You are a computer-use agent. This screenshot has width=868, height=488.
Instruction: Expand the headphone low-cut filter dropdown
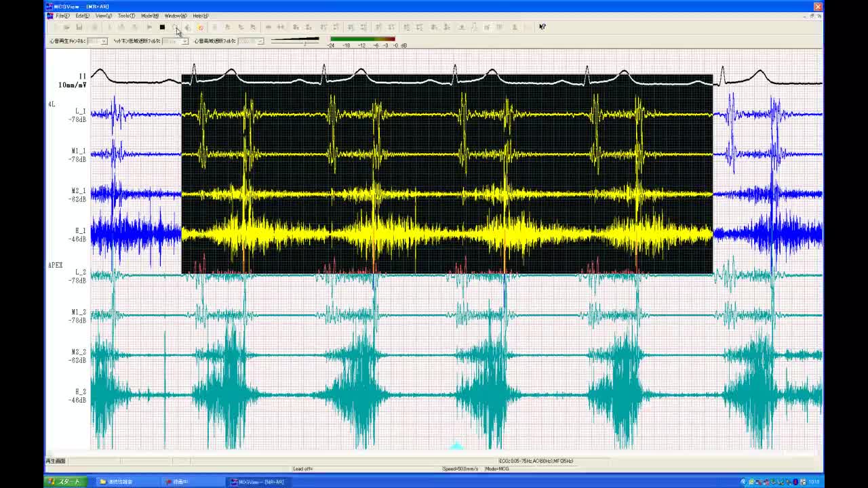pyautogui.click(x=184, y=41)
